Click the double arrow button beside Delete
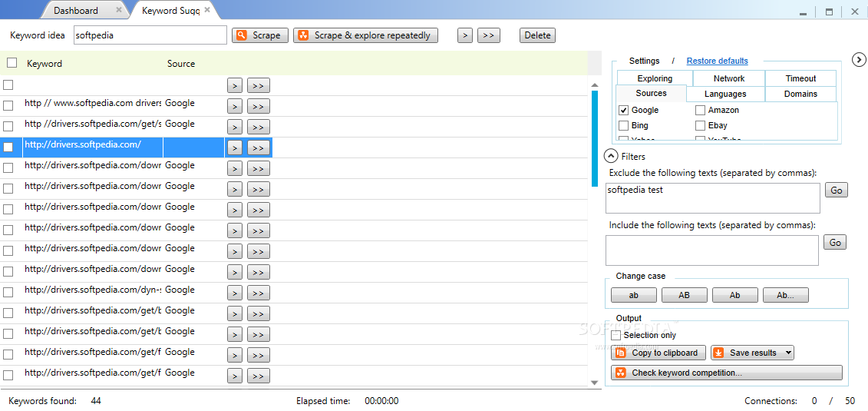 click(488, 35)
